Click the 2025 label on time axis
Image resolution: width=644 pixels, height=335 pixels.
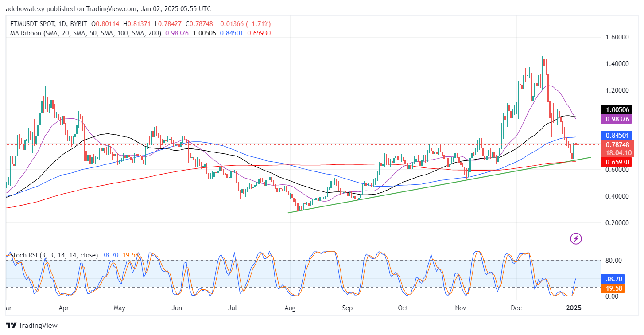coord(574,307)
